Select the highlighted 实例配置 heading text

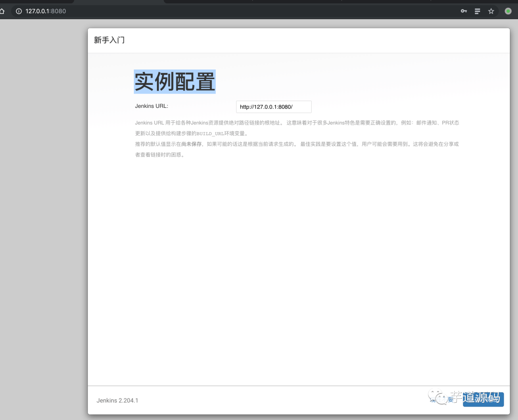174,82
